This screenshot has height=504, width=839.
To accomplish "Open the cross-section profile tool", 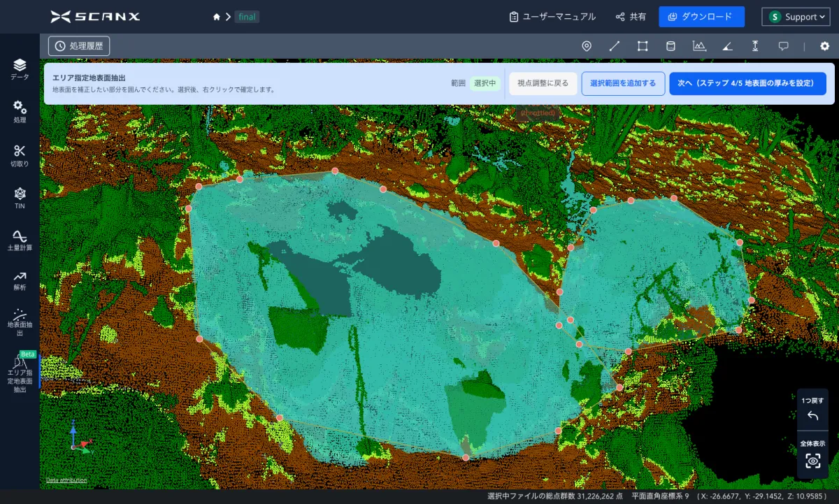I will pos(698,46).
